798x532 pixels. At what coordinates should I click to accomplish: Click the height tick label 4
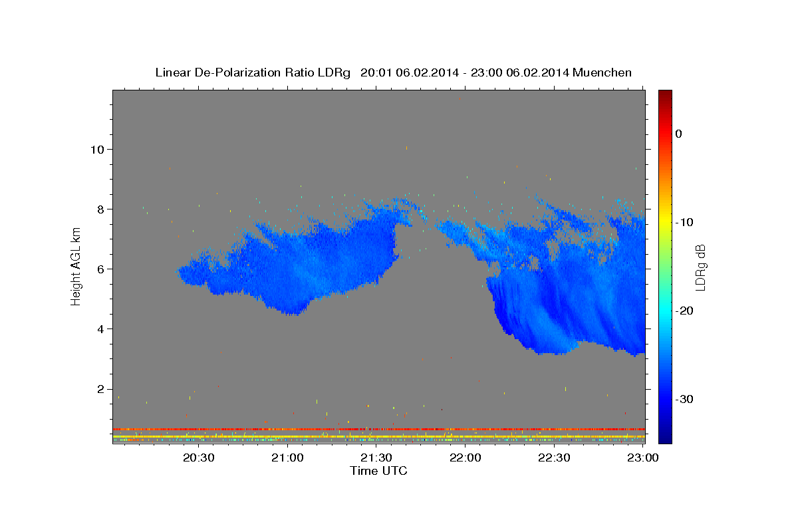coord(100,329)
